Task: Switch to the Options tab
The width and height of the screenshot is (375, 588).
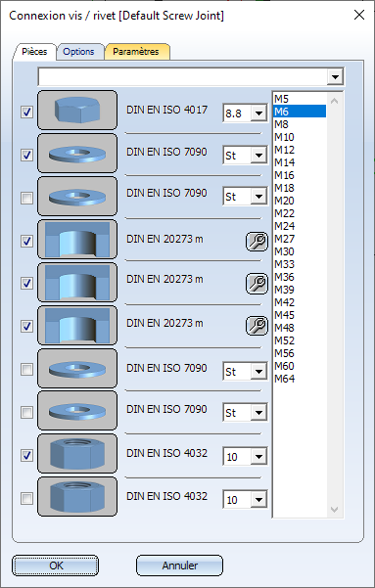Action: point(78,52)
